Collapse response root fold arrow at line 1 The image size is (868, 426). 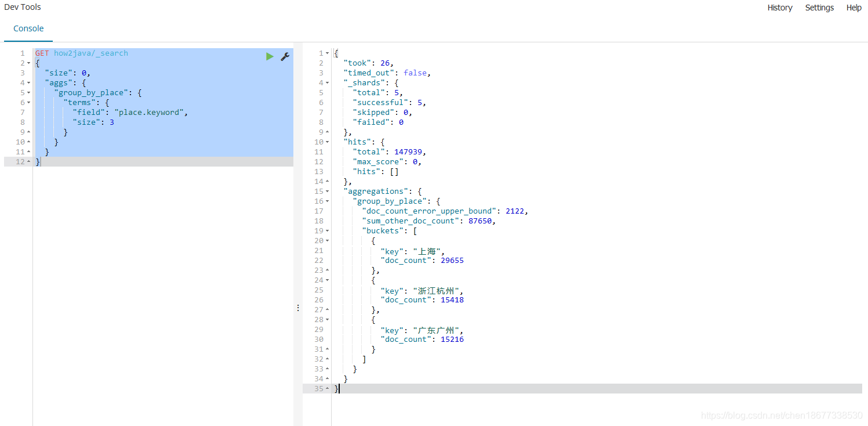click(x=328, y=53)
